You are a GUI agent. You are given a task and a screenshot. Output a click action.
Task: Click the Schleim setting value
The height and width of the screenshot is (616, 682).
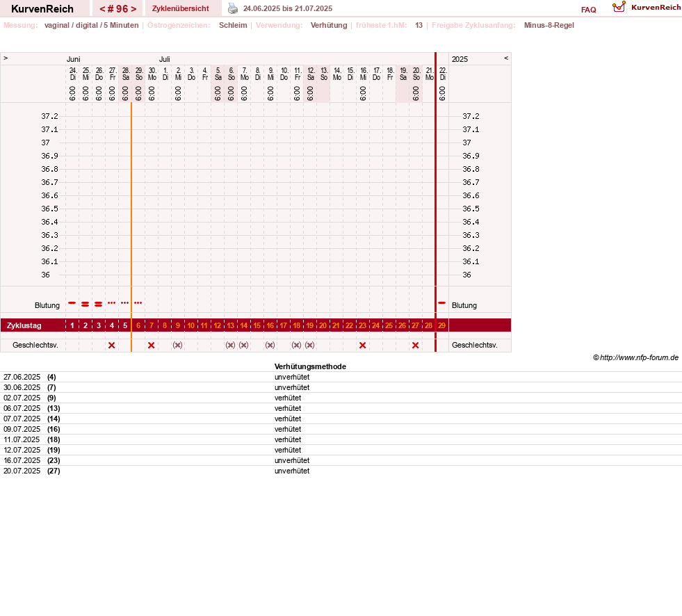[233, 25]
